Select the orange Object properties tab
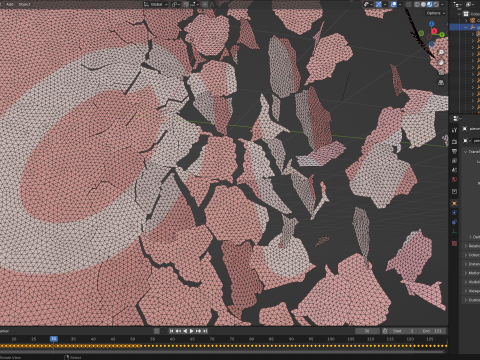Screen dimensions: 480x360 coord(454,203)
